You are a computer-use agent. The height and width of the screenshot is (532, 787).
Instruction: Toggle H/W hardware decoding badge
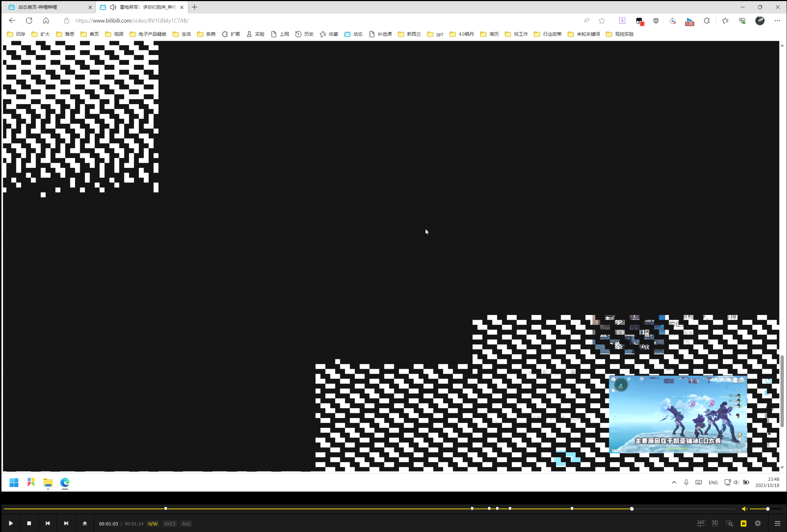153,524
